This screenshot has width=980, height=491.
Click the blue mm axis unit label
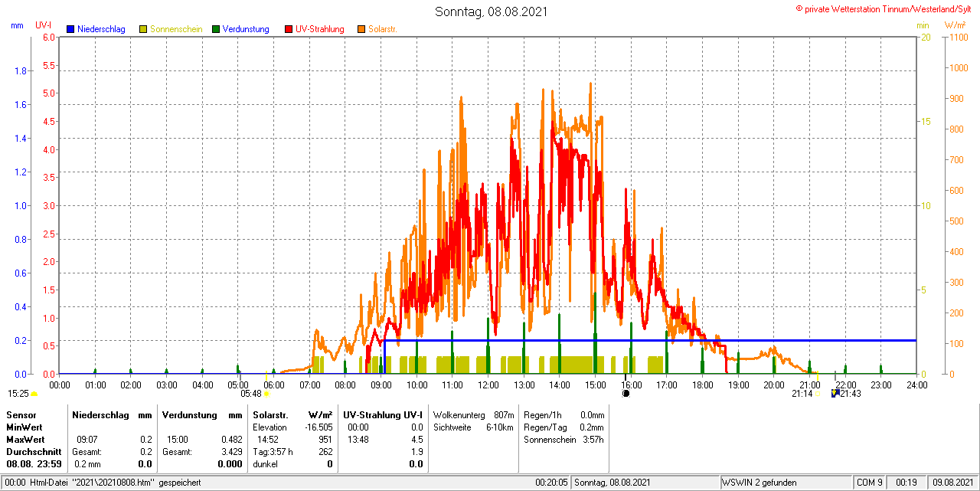[17, 25]
